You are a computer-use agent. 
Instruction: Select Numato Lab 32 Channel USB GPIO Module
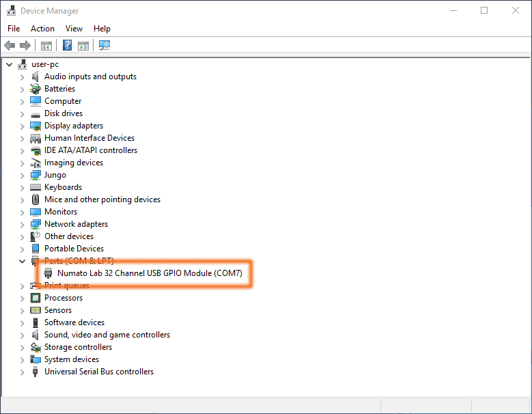[150, 273]
